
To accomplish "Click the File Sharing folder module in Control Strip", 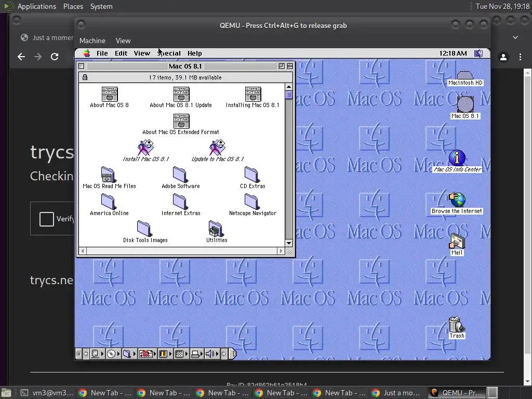I will click(129, 354).
